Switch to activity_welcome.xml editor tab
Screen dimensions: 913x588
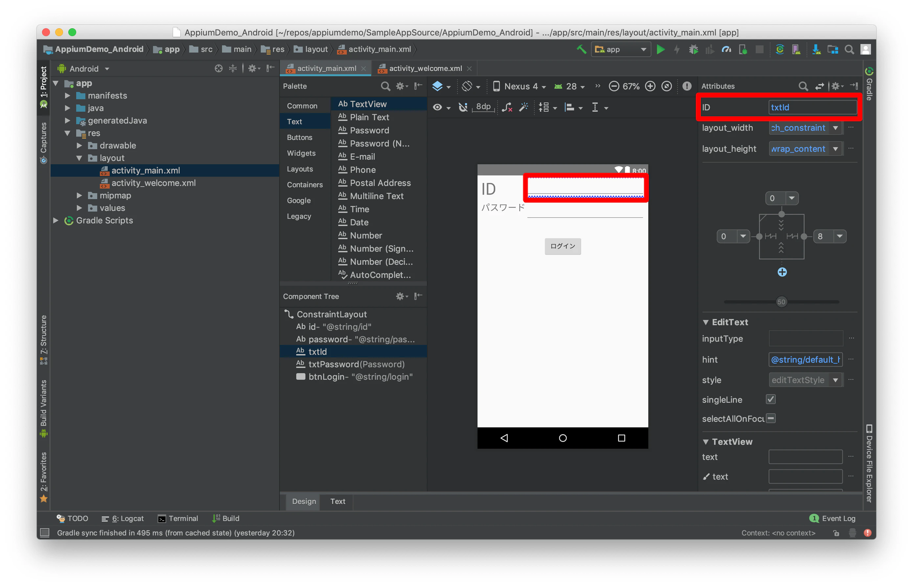(x=425, y=68)
